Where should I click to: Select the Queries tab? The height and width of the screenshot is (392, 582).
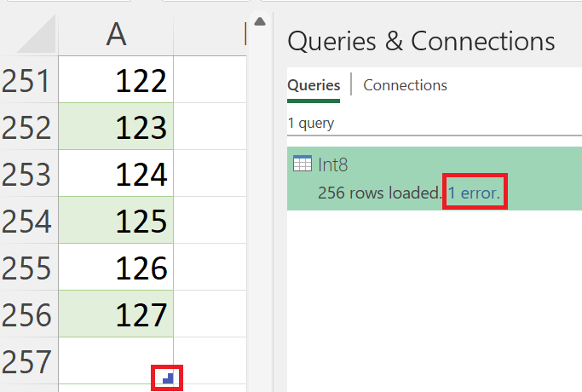click(314, 85)
